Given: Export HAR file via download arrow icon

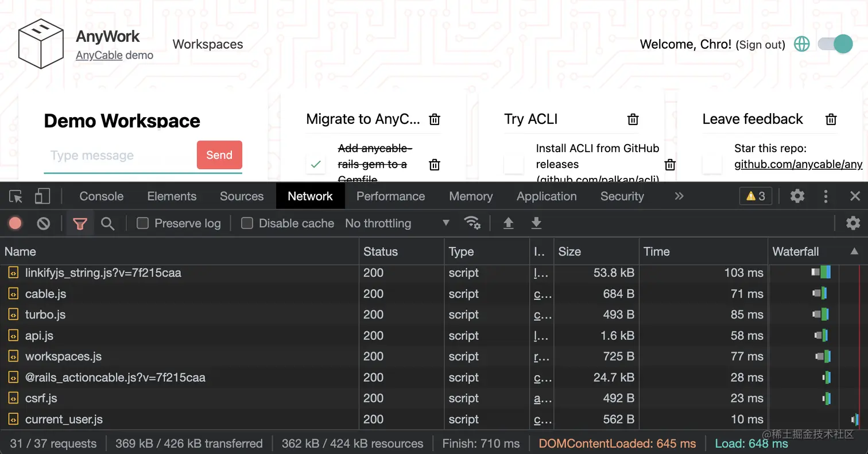Looking at the screenshot, I should (x=536, y=223).
